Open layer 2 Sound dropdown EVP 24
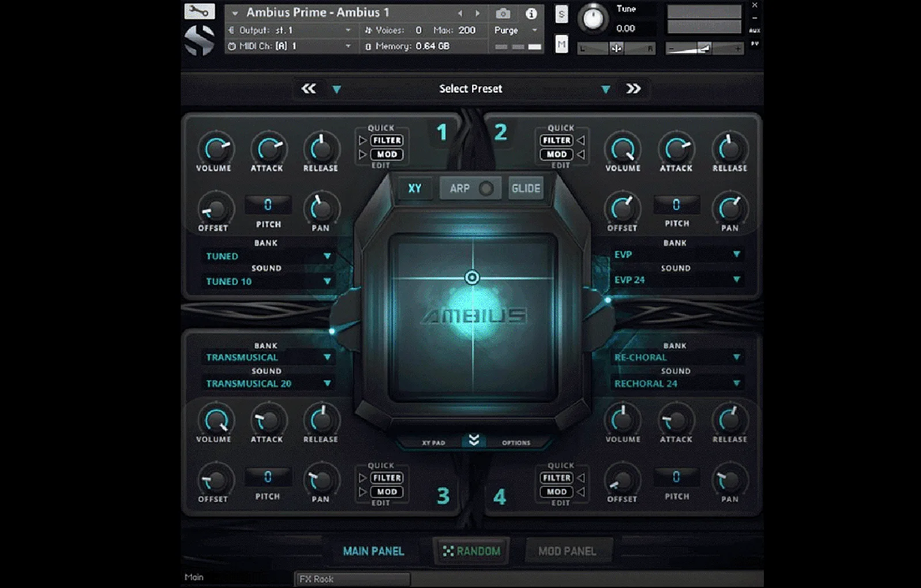The image size is (921, 588). coord(677,280)
